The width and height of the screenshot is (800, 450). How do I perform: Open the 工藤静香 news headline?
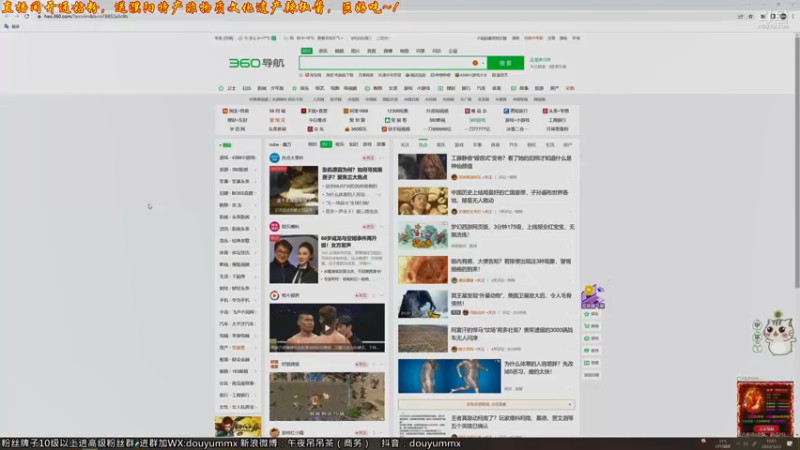click(x=511, y=162)
